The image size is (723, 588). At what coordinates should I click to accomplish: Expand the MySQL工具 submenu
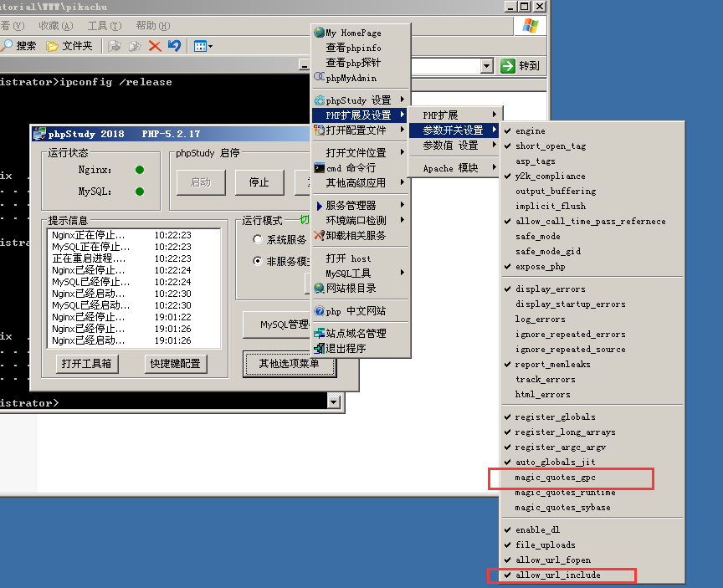tap(360, 273)
